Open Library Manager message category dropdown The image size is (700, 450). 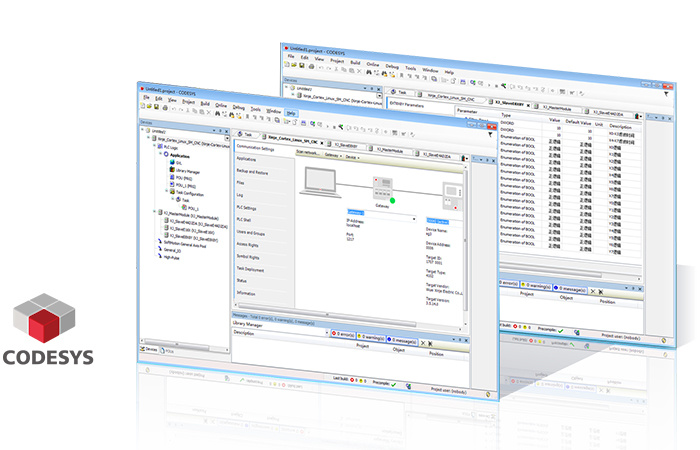(326, 333)
